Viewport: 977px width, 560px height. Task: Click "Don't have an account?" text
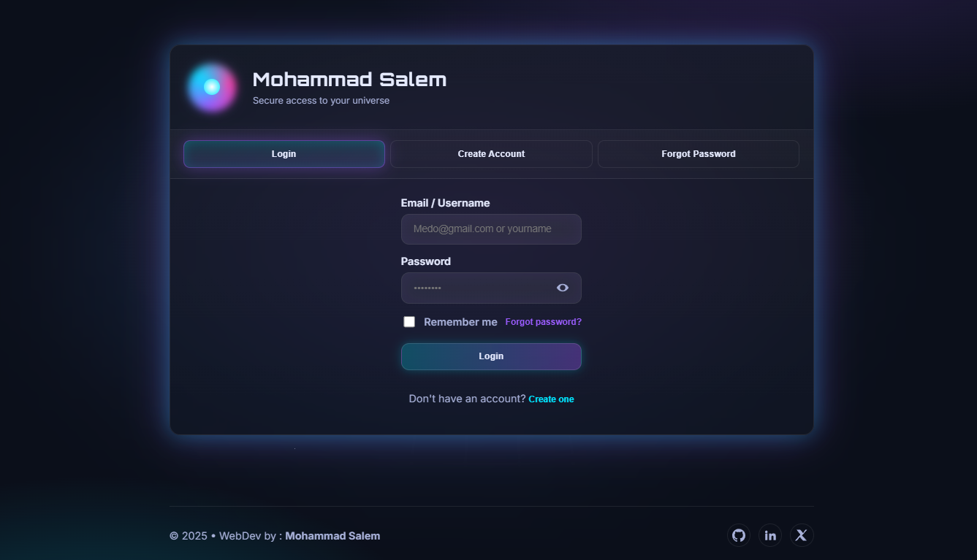coord(467,399)
